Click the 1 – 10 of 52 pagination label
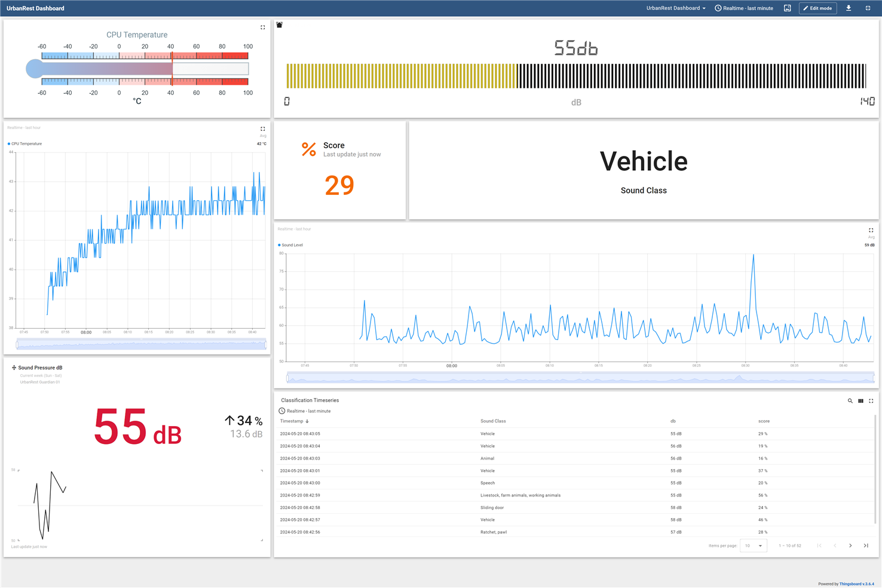The image size is (882, 588). 790,546
